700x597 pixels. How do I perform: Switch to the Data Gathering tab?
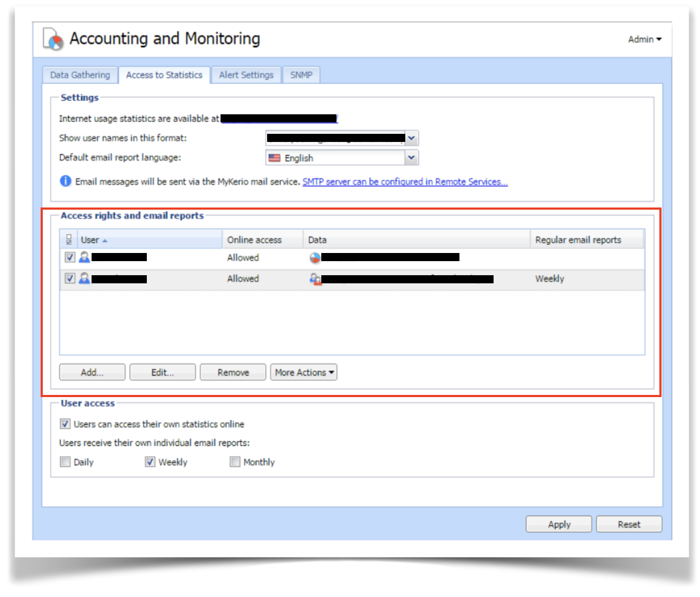(x=80, y=75)
